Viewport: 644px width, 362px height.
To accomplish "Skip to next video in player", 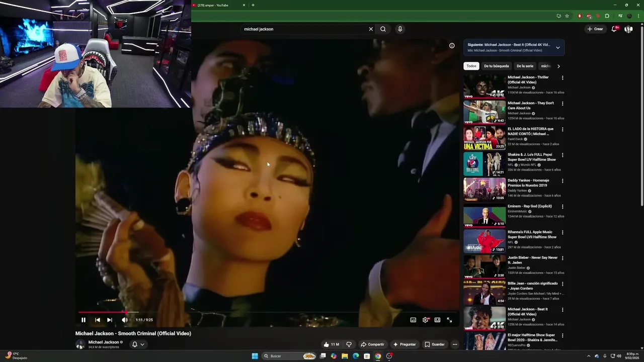I will tap(109, 320).
